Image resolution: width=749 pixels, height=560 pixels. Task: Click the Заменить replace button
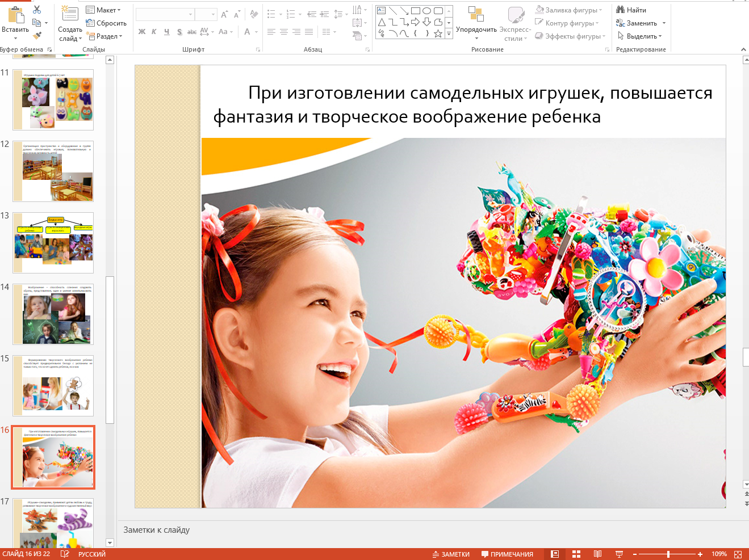(637, 23)
